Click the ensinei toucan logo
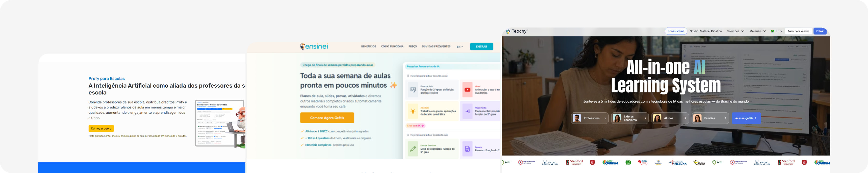This screenshot has width=868, height=173. 314,47
